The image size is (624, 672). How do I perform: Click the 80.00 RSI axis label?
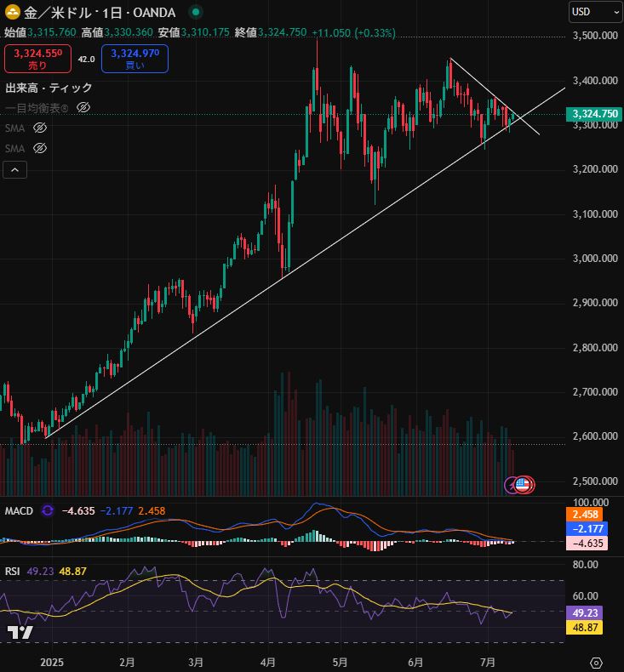[x=585, y=565]
